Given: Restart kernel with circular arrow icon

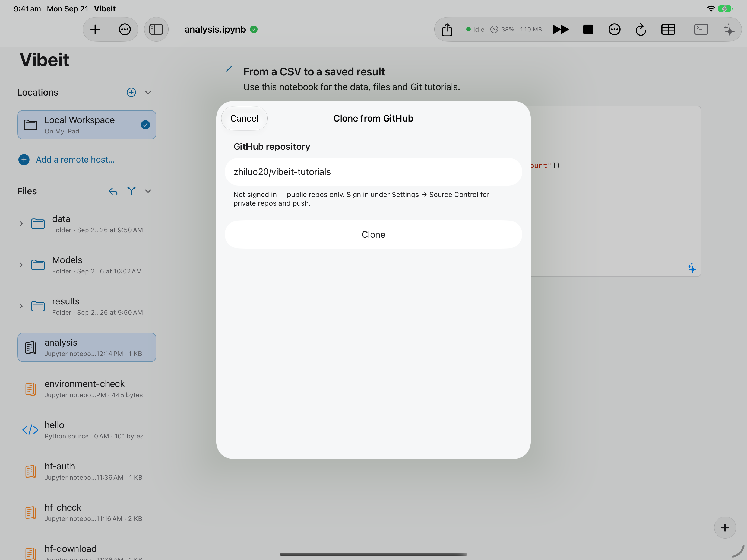Looking at the screenshot, I should pos(641,29).
